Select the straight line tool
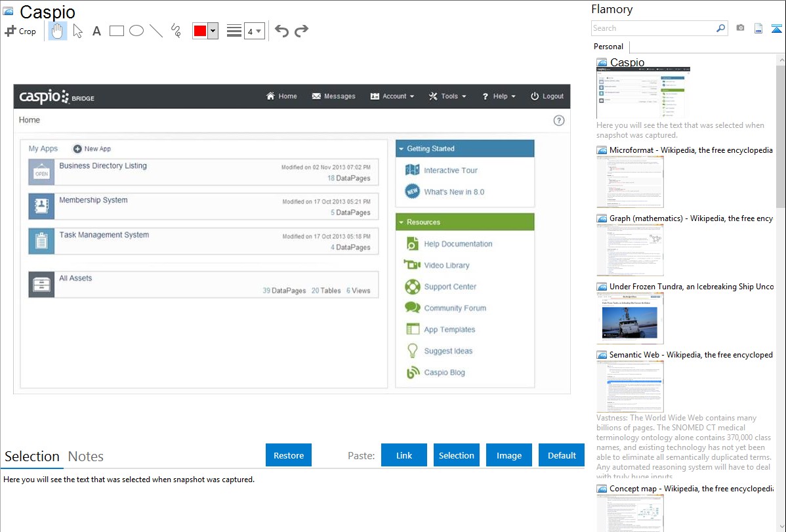The width and height of the screenshot is (786, 532). pyautogui.click(x=156, y=31)
